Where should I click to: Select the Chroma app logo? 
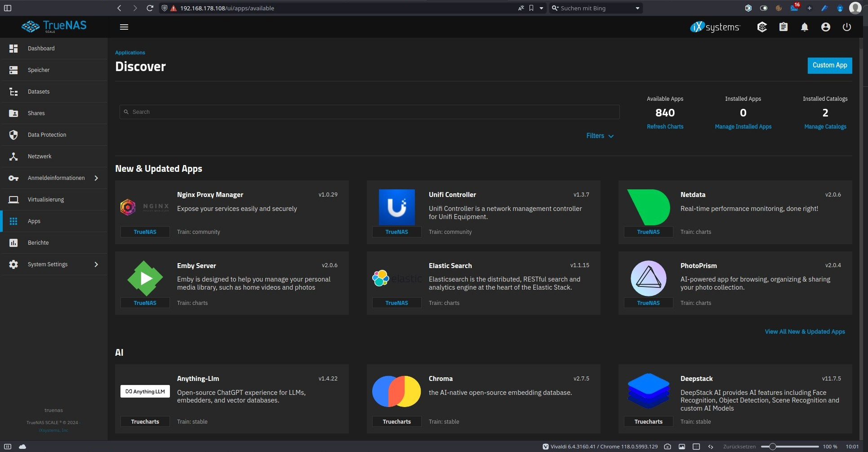396,391
